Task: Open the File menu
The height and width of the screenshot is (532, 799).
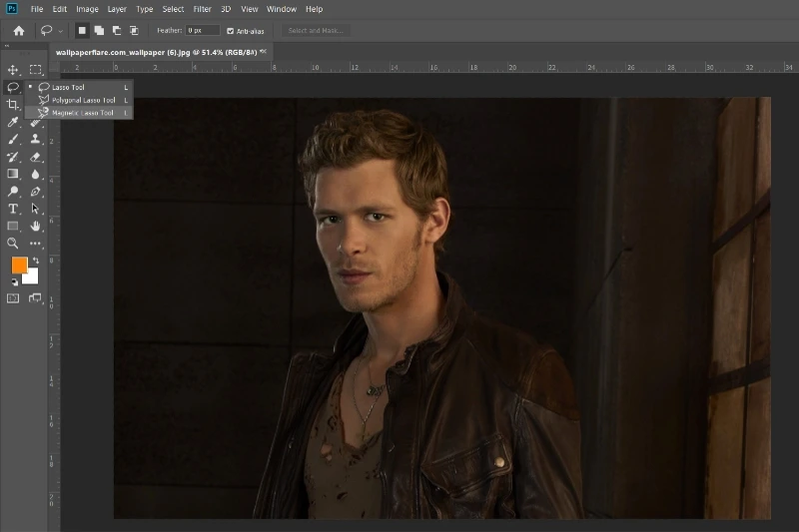Action: coord(37,9)
